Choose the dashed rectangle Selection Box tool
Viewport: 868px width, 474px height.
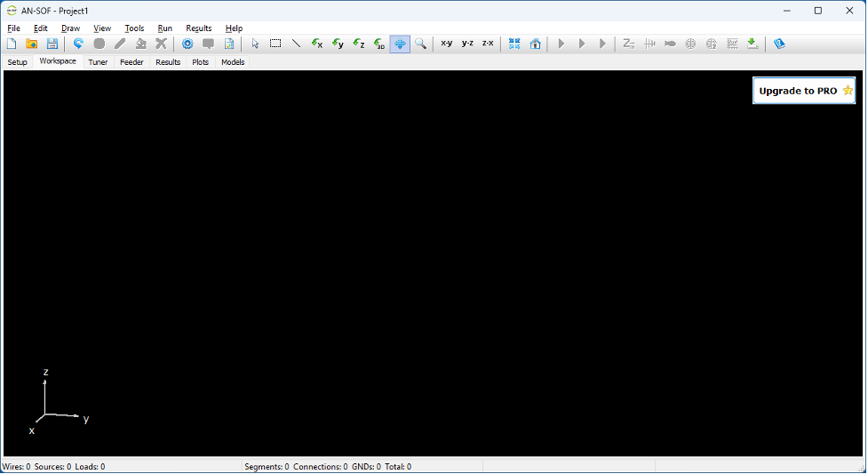275,44
